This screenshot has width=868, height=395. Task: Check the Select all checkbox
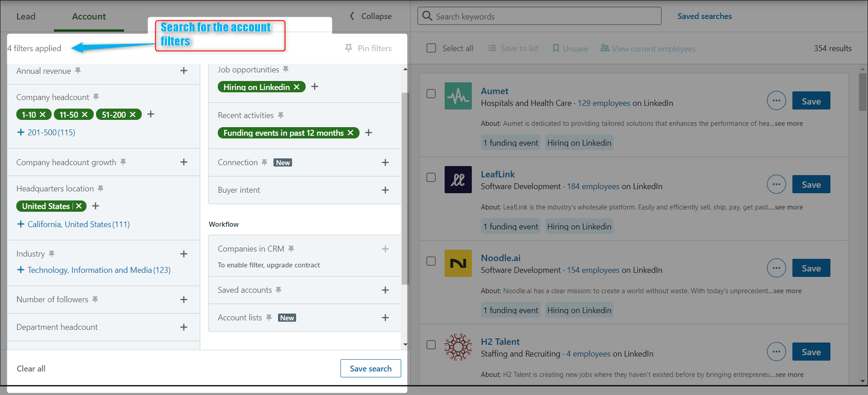click(432, 48)
